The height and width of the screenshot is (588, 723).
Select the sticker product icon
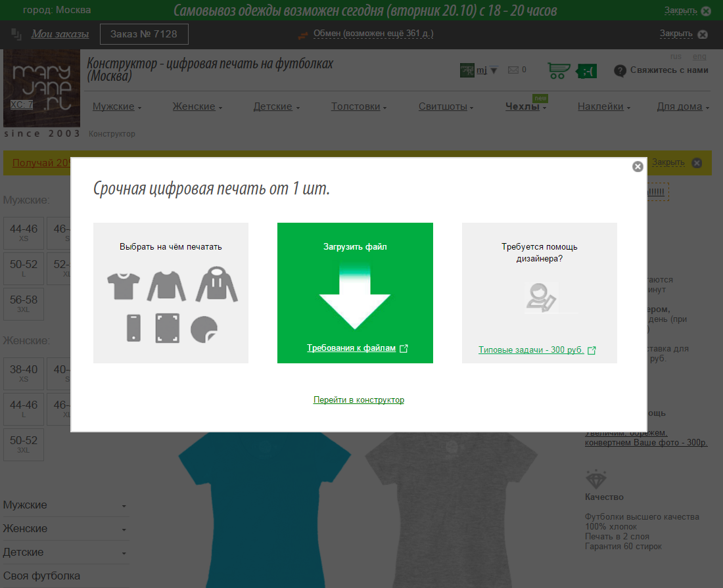(x=204, y=329)
